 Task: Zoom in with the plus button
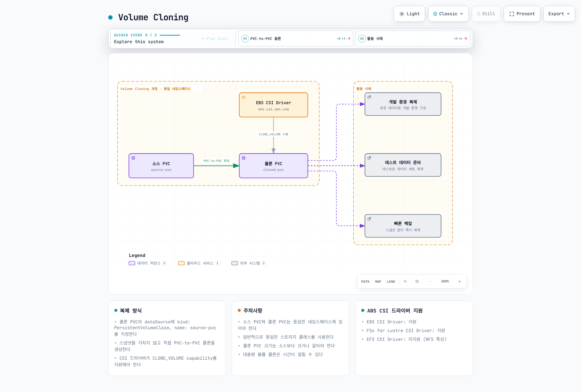tap(459, 282)
